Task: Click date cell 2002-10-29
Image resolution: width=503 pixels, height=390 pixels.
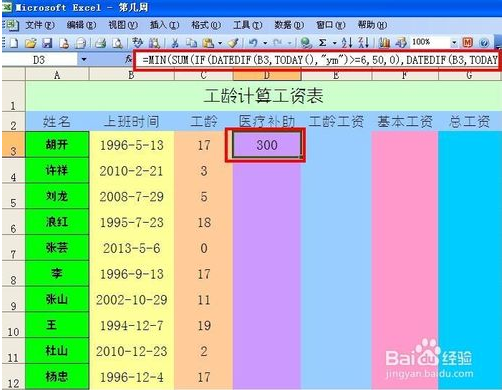Action: click(x=131, y=300)
